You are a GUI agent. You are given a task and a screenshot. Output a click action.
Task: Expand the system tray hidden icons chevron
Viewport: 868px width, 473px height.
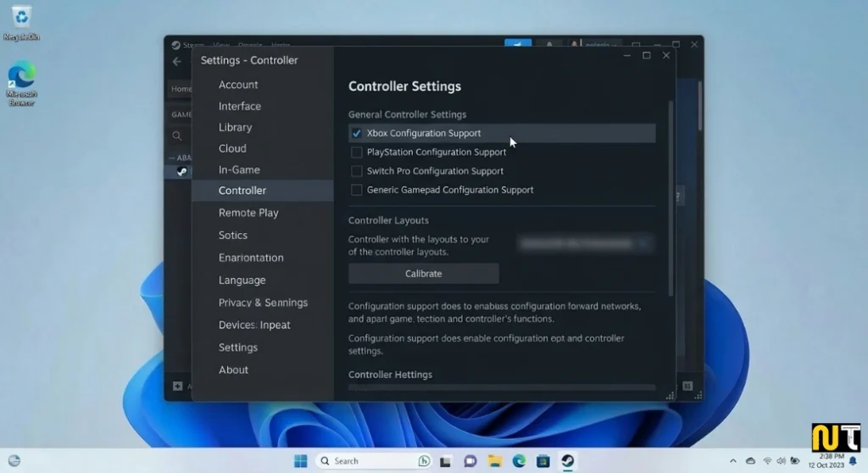pos(732,461)
